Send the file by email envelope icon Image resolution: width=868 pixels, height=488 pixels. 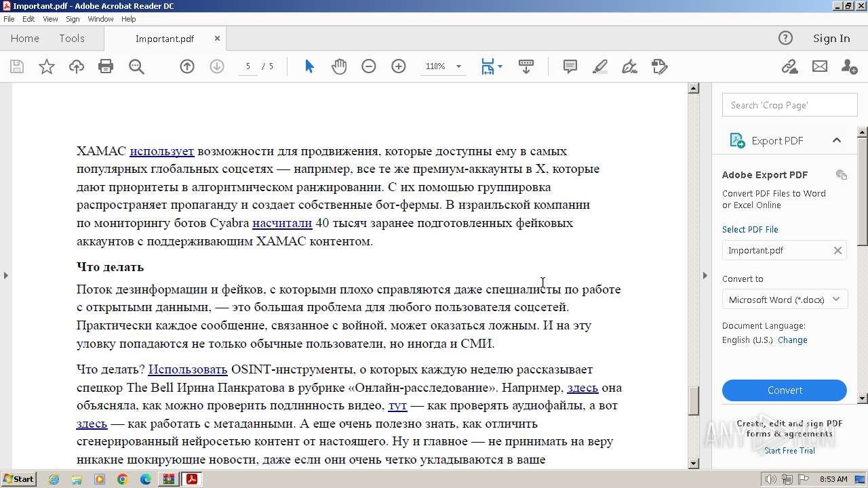820,66
